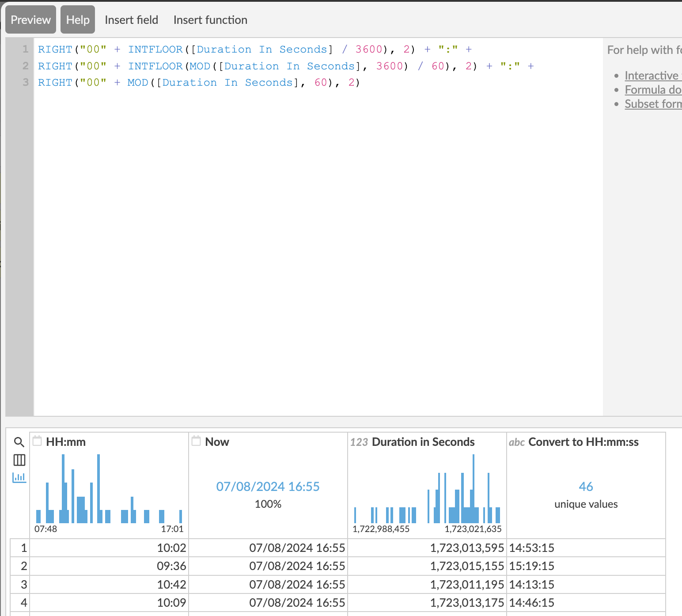Click the 07/08/2024 16:55 summary value
Viewport: 682px width, 616px height.
coord(268,487)
